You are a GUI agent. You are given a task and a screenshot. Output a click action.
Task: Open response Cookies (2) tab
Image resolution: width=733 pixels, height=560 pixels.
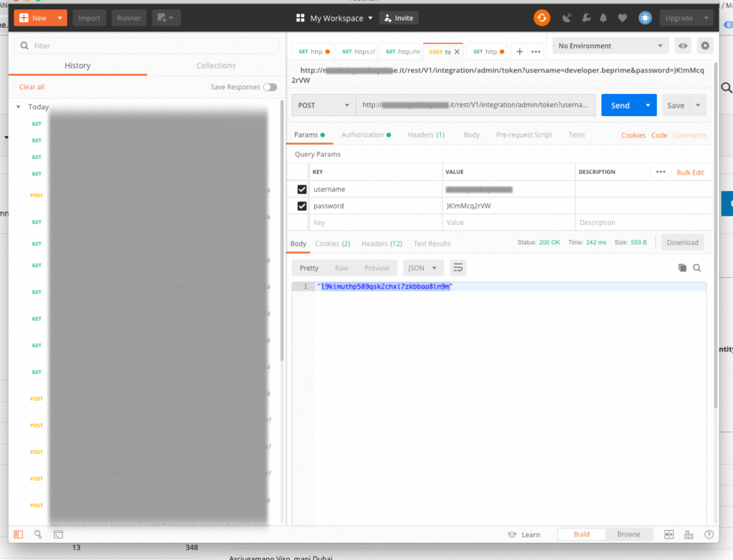click(332, 243)
